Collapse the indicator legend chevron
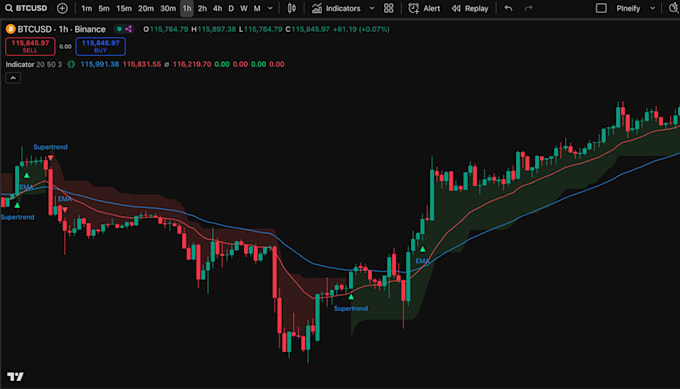 click(x=13, y=78)
